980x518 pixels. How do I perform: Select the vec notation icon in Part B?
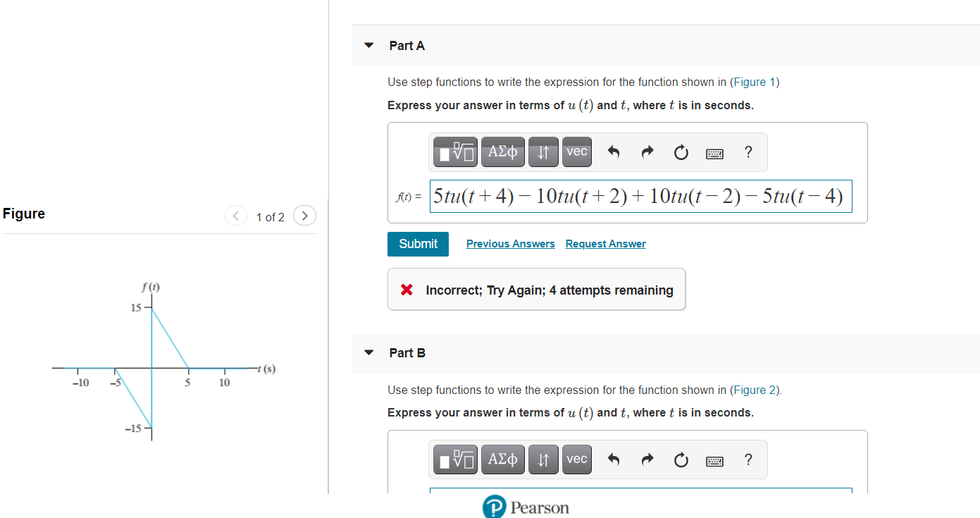pyautogui.click(x=576, y=459)
